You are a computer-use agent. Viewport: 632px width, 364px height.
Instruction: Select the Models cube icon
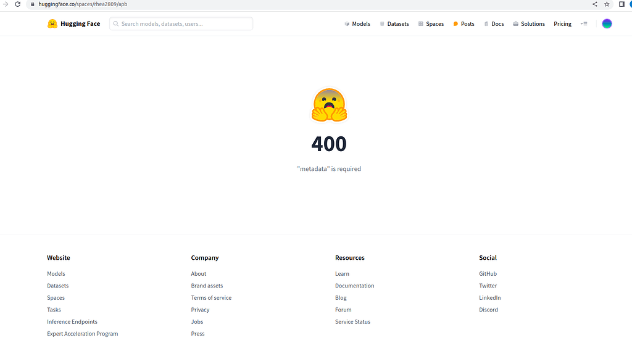pyautogui.click(x=346, y=23)
